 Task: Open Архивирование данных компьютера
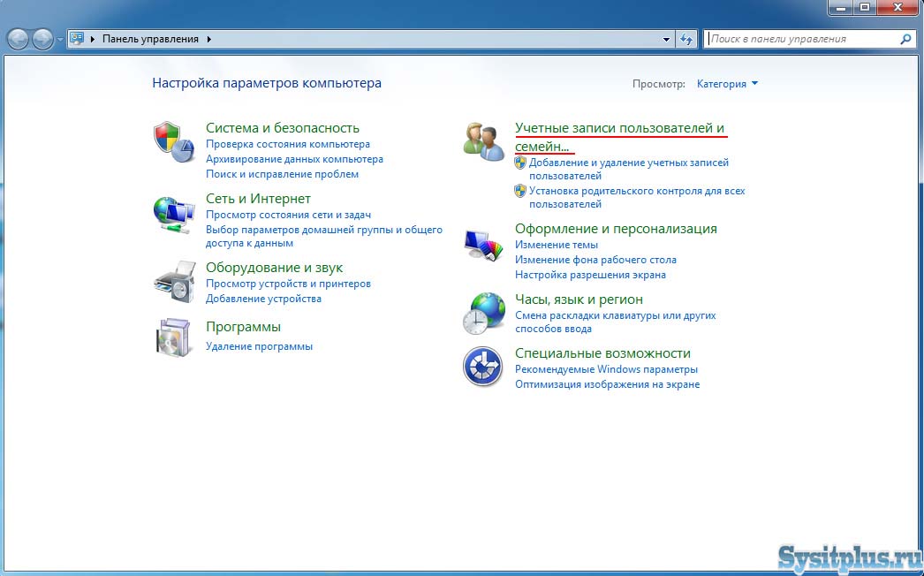[294, 159]
